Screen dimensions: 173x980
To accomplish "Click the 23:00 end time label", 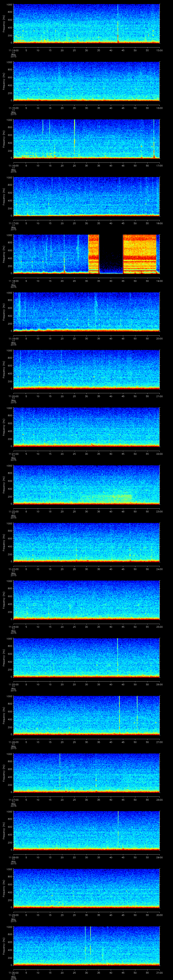I will [159, 511].
